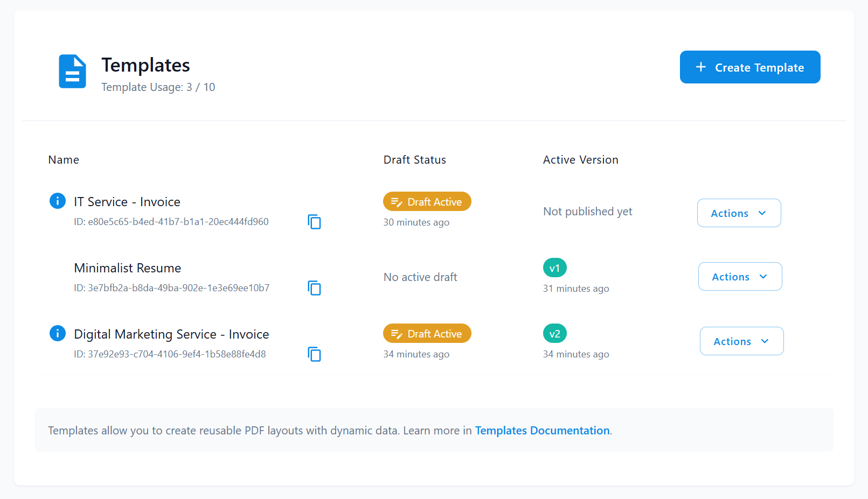Viewport: 868px width, 499px height.
Task: Click the v2 version badge for Digital Marketing Service
Action: pyautogui.click(x=554, y=333)
